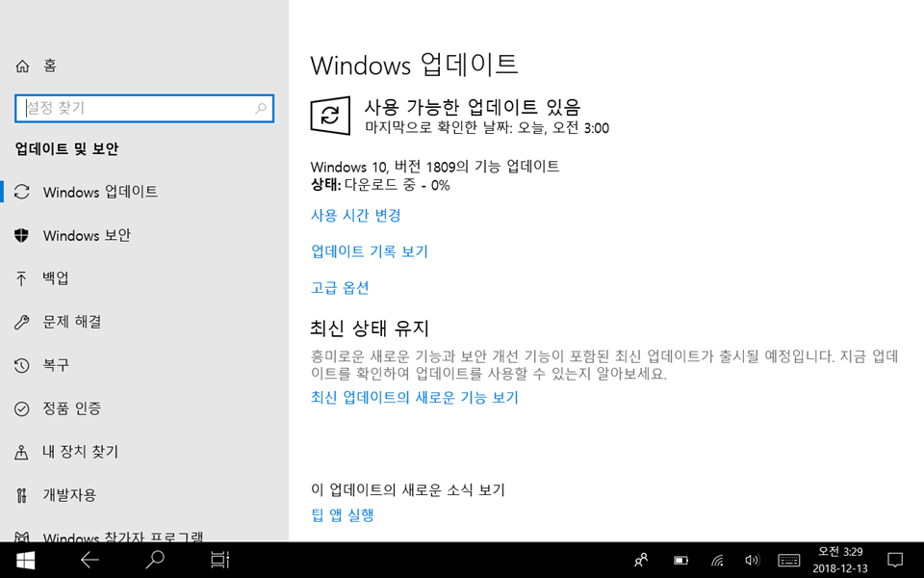Click the 마지막으로 확인한 날짜 text

tap(487, 128)
